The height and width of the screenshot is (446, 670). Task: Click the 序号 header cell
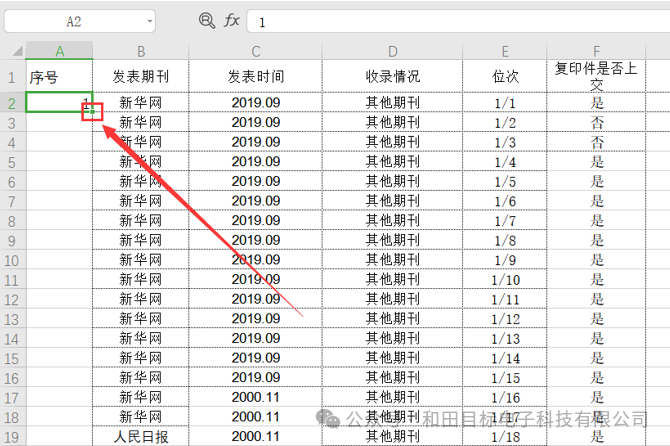59,77
